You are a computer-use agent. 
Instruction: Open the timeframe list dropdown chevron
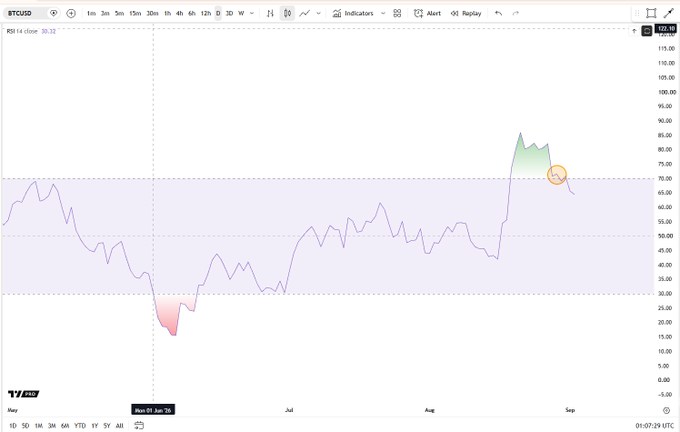pyautogui.click(x=252, y=13)
